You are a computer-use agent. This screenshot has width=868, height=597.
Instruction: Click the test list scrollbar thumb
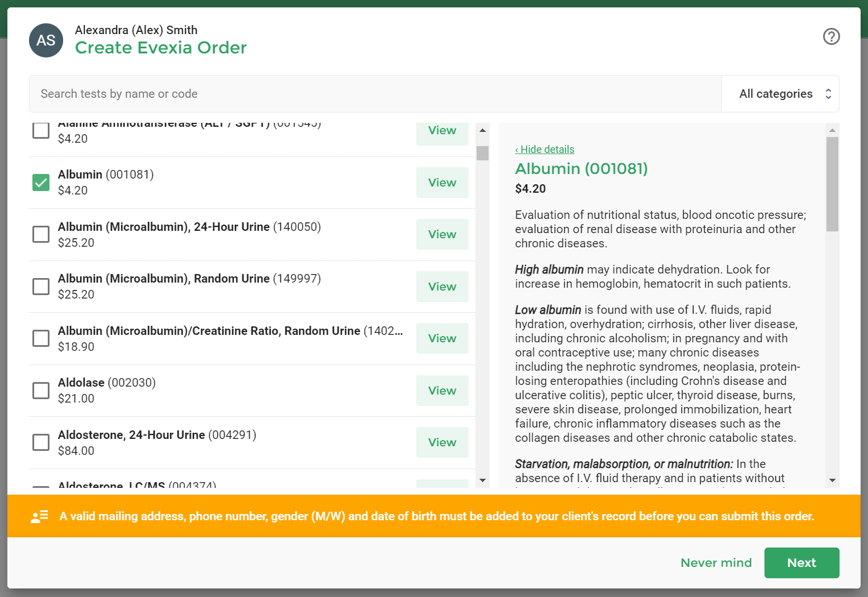pos(482,153)
